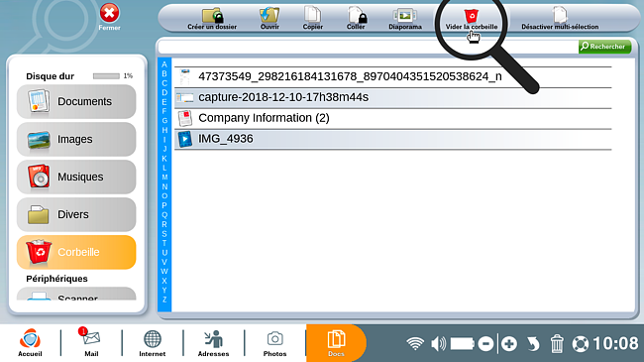Click Désactiver multi-sélection
Viewport: 644px width, 362px height.
560,19
